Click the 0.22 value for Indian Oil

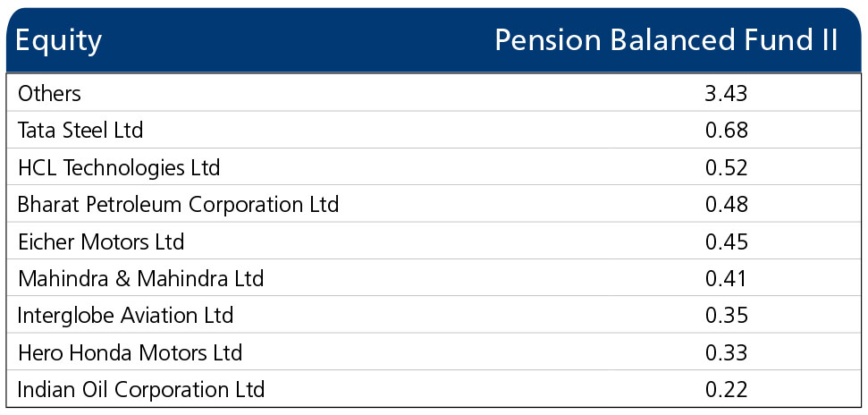tap(726, 390)
